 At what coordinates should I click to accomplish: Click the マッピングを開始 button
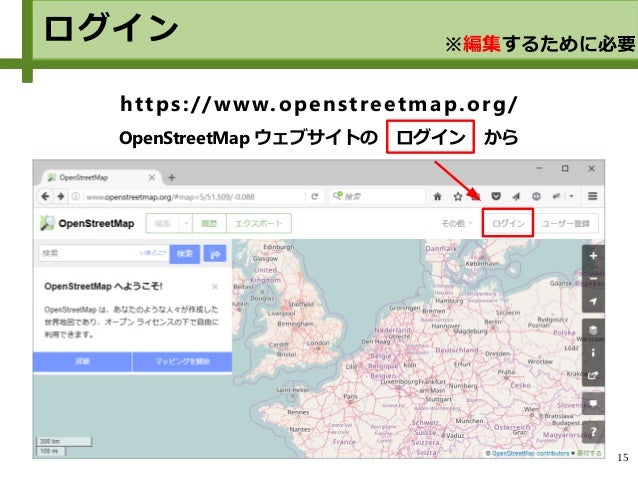(x=182, y=361)
